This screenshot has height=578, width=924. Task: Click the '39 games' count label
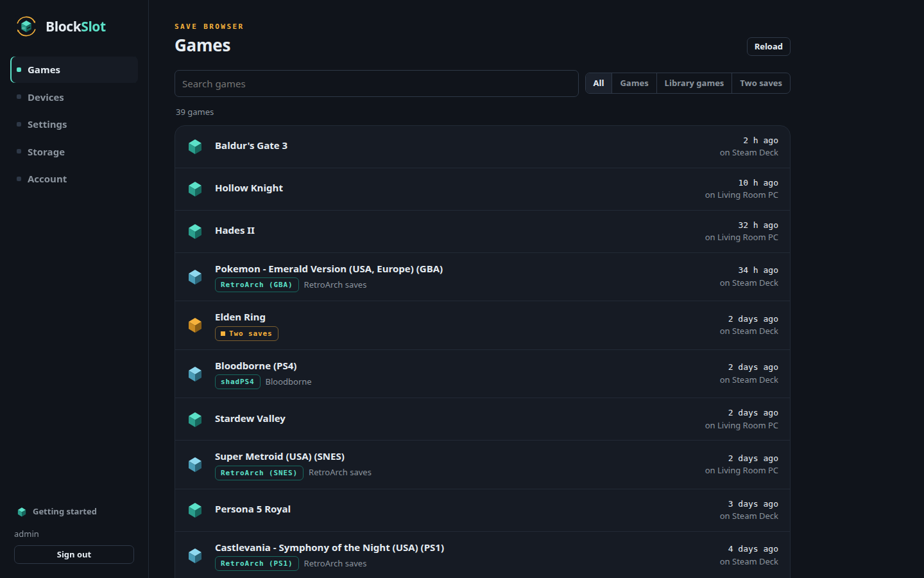195,112
